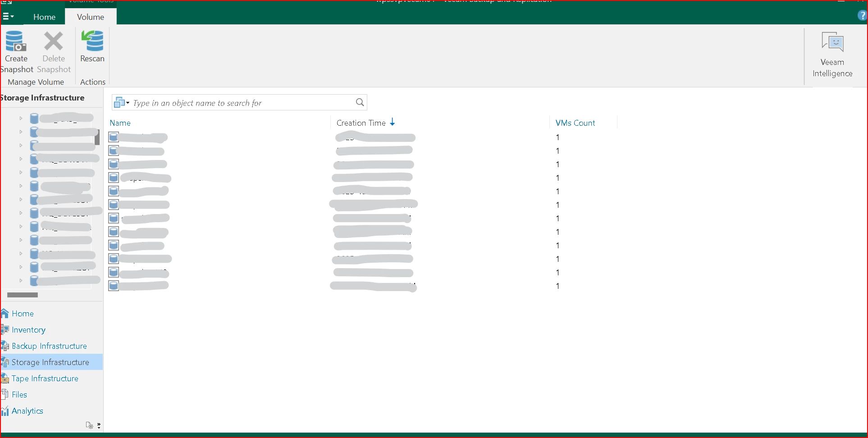The width and height of the screenshot is (868, 438).
Task: Select the Volume ribbon tab
Action: tap(91, 17)
